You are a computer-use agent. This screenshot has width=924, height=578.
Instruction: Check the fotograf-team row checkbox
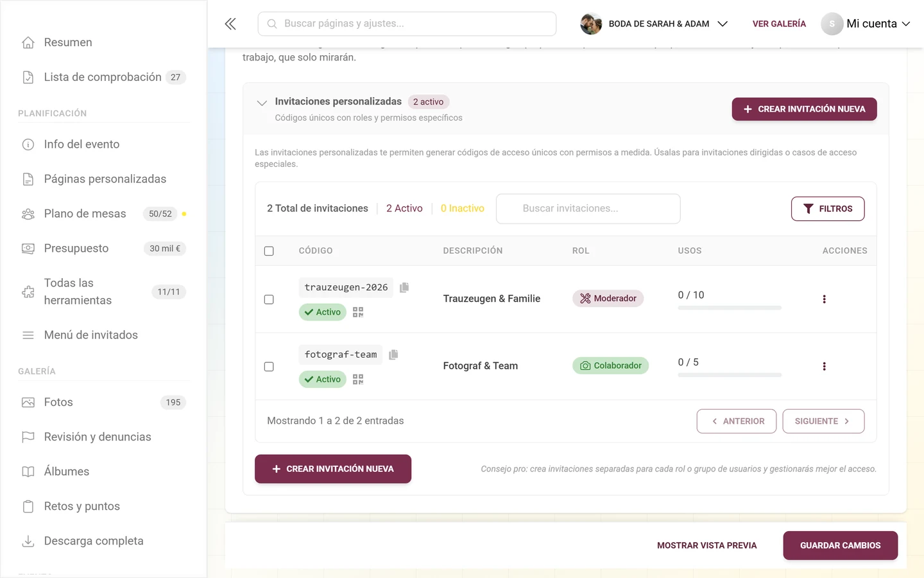[x=269, y=367]
